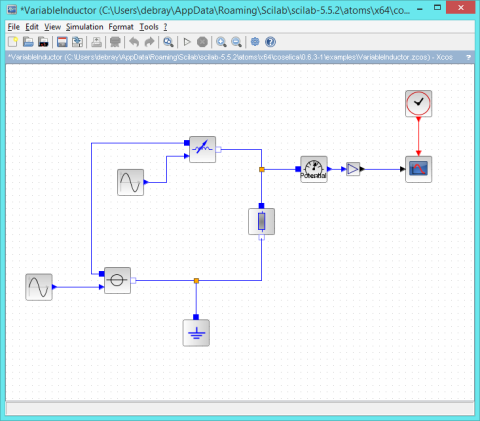Zoom out of the diagram
The height and width of the screenshot is (421, 480).
tap(236, 42)
